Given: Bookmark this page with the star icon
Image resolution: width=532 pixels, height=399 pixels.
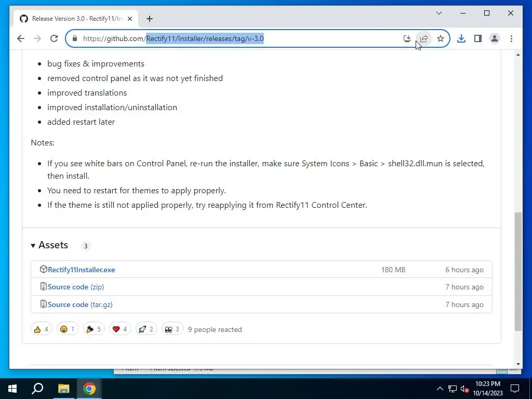Looking at the screenshot, I should pyautogui.click(x=441, y=38).
